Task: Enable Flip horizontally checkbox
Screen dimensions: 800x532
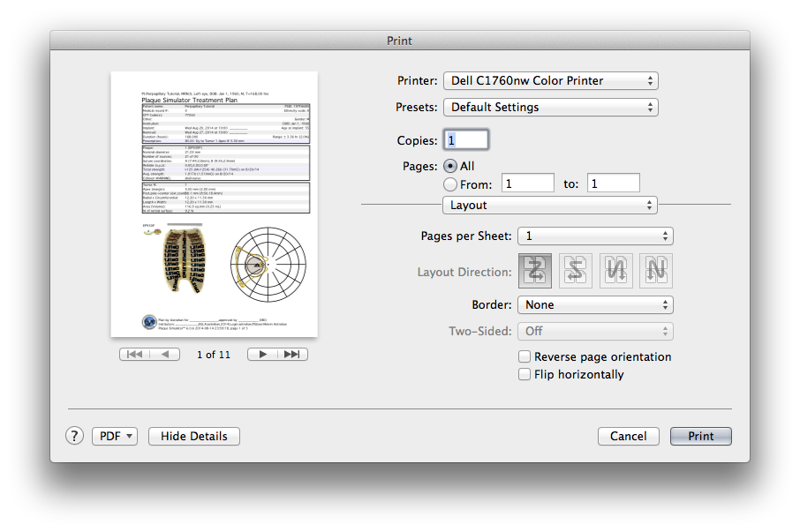Action: [x=525, y=375]
